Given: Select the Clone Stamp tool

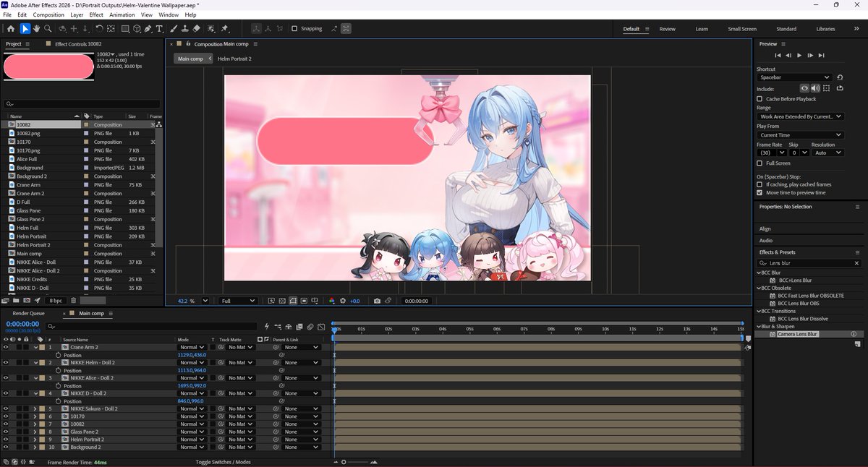Looking at the screenshot, I should (x=185, y=29).
